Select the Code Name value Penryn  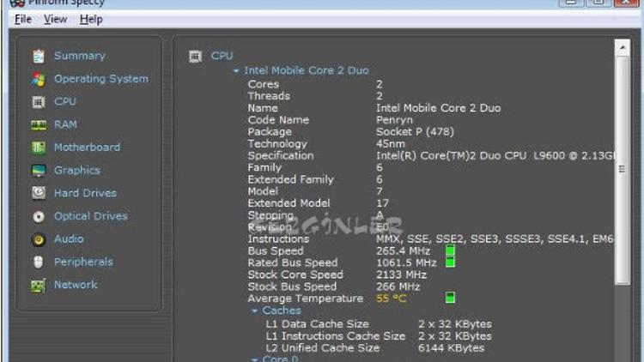pos(394,120)
